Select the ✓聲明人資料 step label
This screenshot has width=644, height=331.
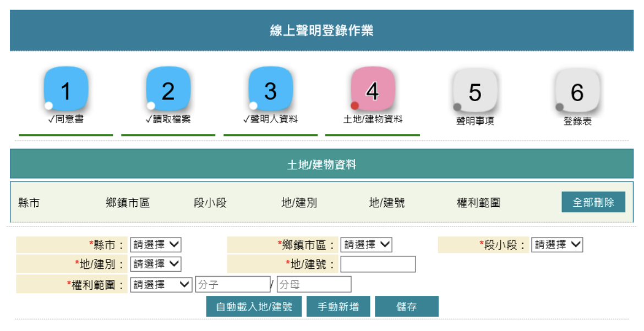pyautogui.click(x=270, y=119)
